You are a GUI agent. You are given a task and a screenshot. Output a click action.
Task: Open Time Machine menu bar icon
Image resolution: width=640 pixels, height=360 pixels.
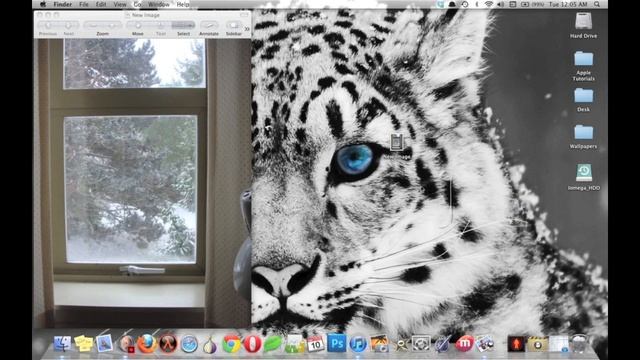click(x=464, y=4)
